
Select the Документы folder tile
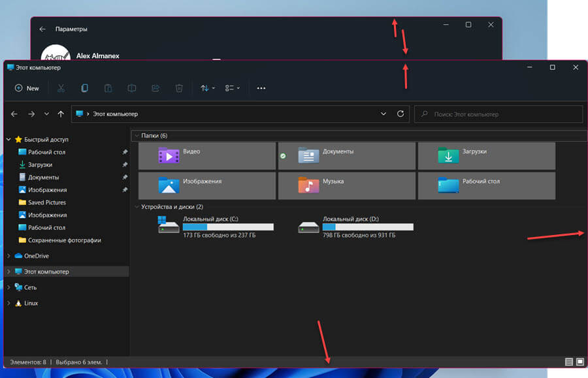click(347, 156)
